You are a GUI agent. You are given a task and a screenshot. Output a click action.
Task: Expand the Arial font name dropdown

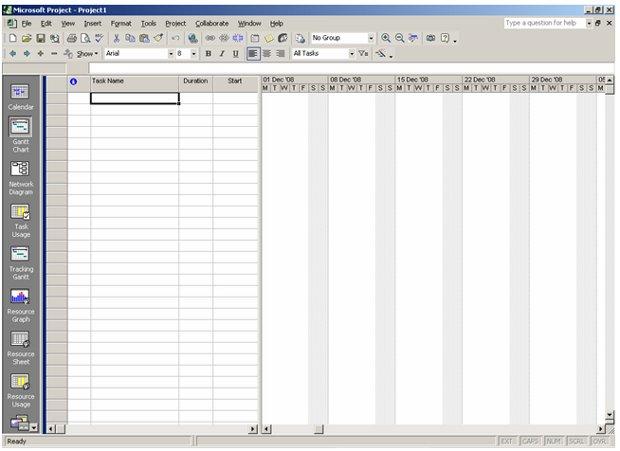171,54
